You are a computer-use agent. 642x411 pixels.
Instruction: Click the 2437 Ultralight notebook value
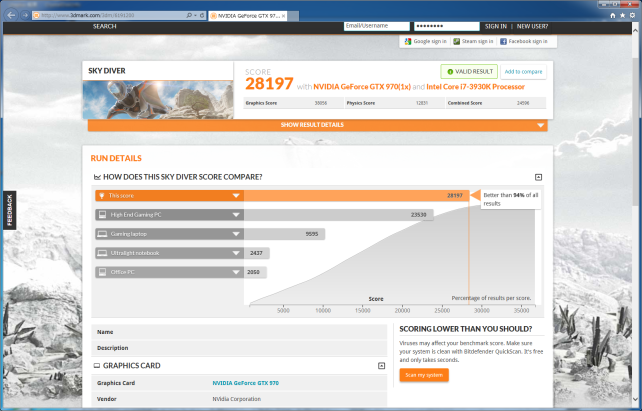(x=256, y=253)
